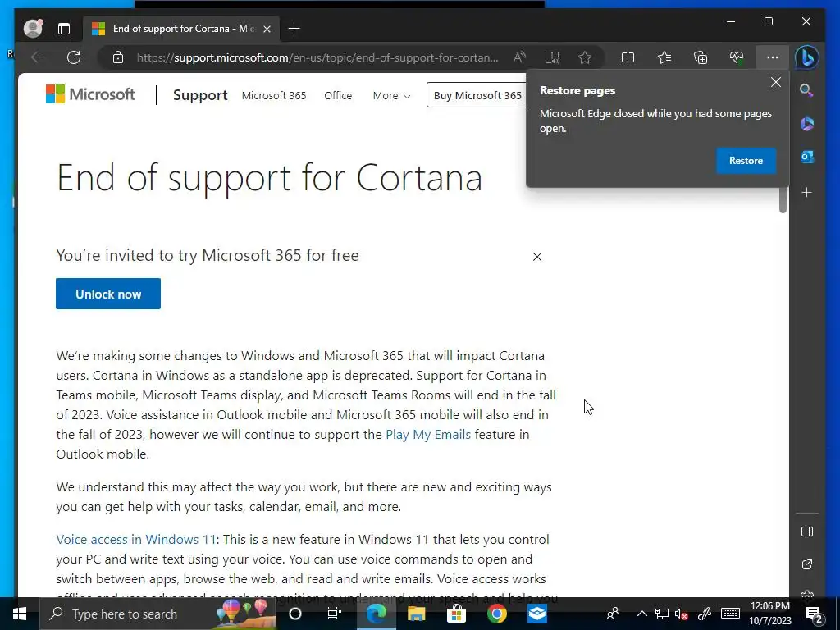The image size is (840, 630).
Task: Open Collections panel
Action: point(701,57)
